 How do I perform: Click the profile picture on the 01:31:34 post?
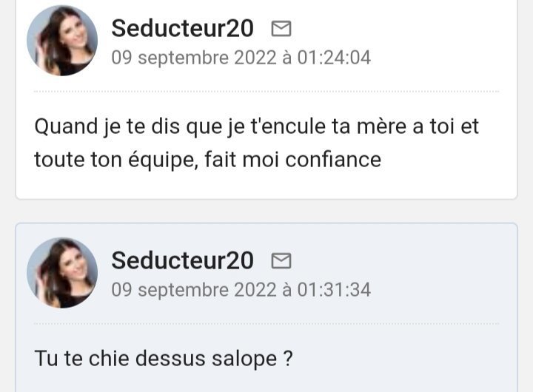click(x=62, y=272)
